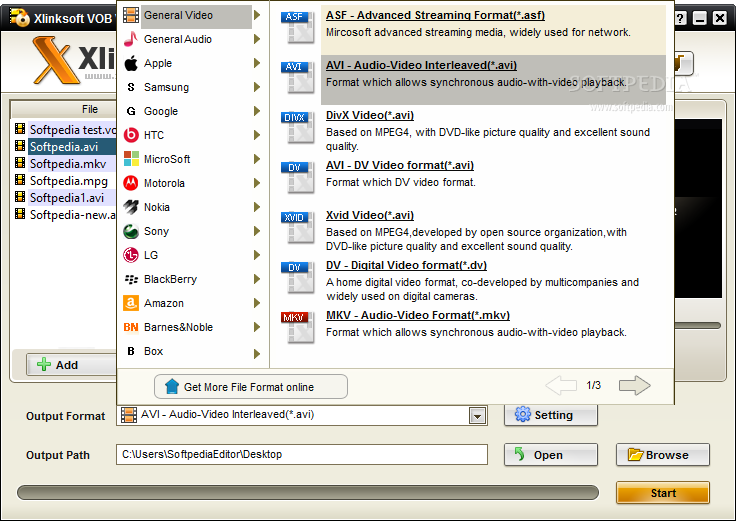Open the Output Format dropdown arrow
This screenshot has width=736, height=521.
pos(477,416)
